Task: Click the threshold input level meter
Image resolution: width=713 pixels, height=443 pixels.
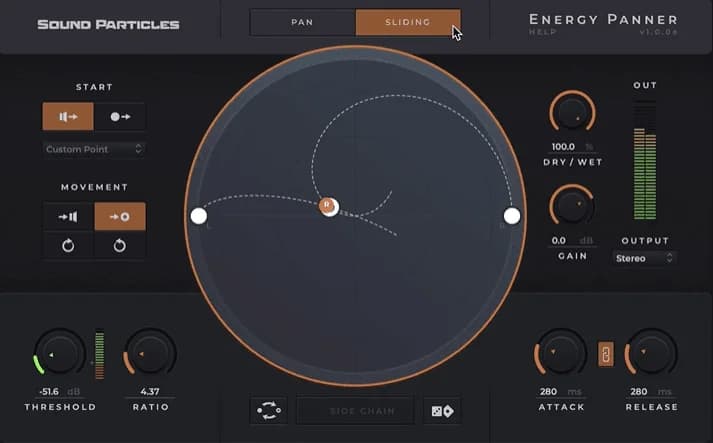Action: pos(100,354)
